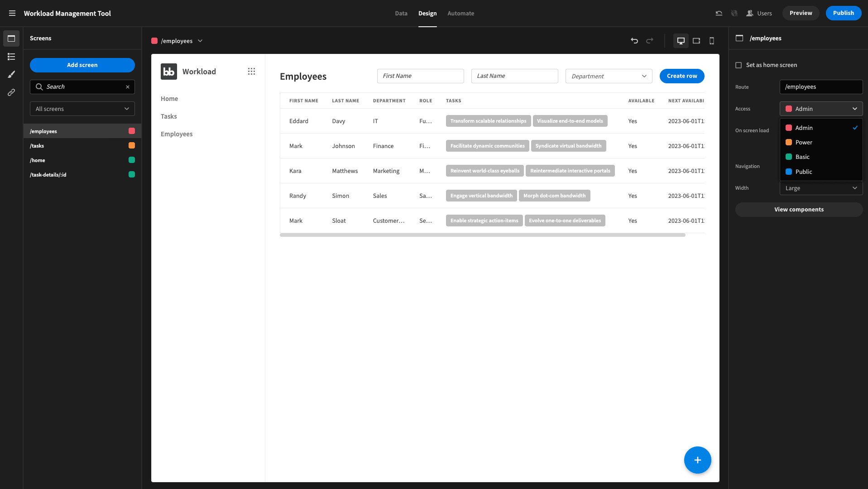This screenshot has width=868, height=489.
Task: Choose Basic in Access list
Action: tap(821, 157)
